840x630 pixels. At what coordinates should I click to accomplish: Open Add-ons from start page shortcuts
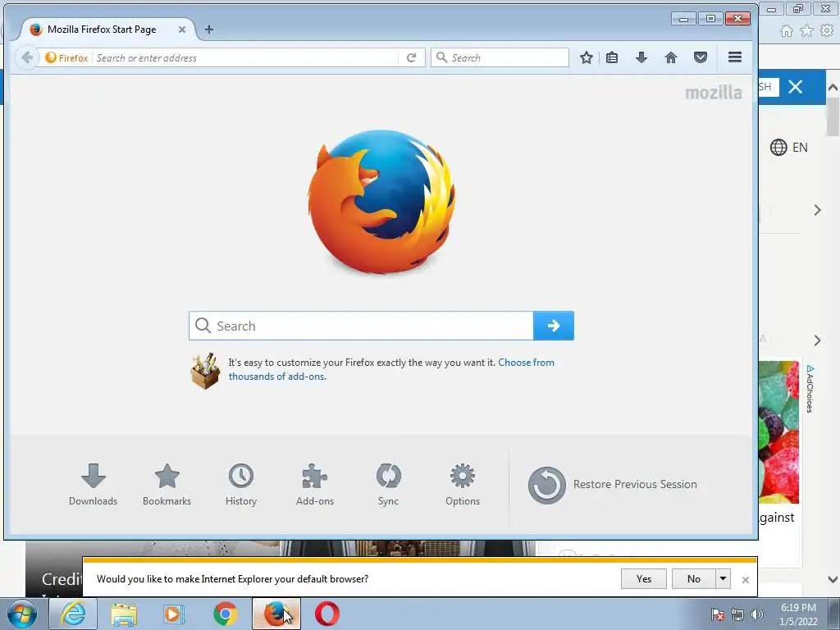click(315, 484)
